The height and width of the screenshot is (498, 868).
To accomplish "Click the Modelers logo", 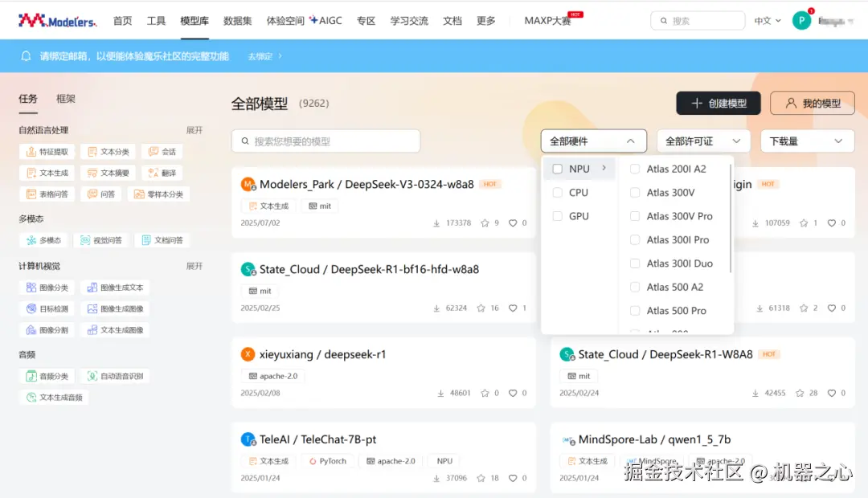I will 57,21.
